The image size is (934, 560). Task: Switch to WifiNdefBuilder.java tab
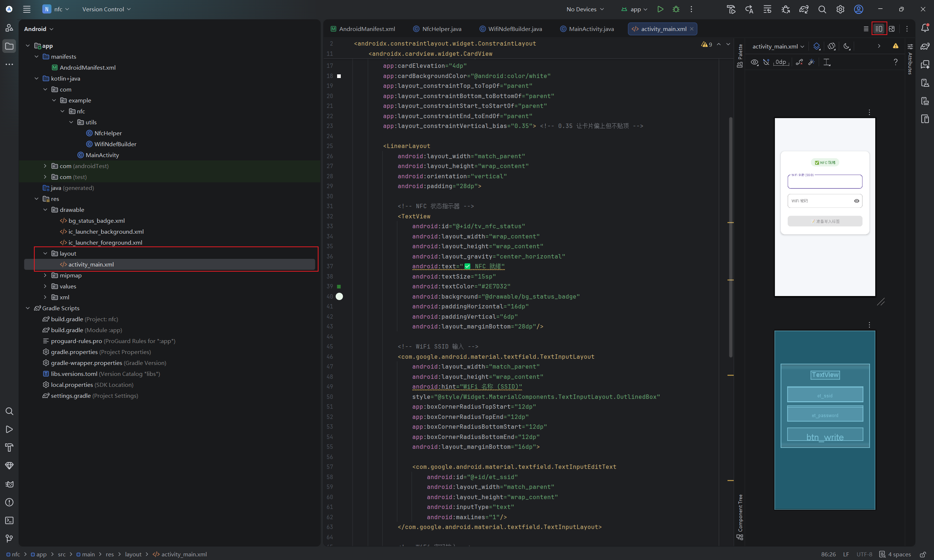tap(511, 29)
